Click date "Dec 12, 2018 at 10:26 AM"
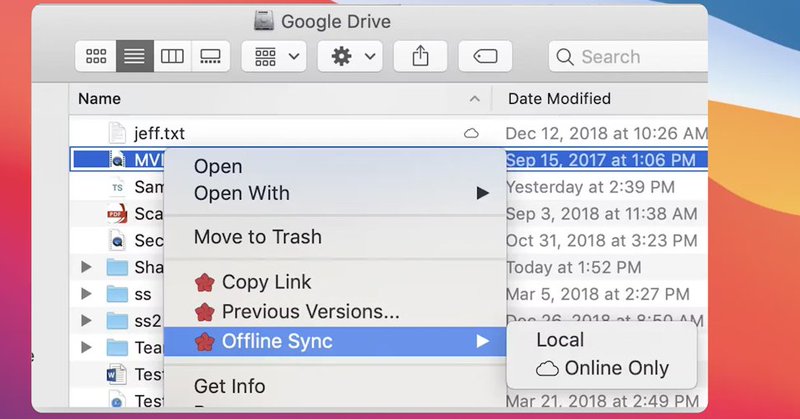 coord(607,134)
